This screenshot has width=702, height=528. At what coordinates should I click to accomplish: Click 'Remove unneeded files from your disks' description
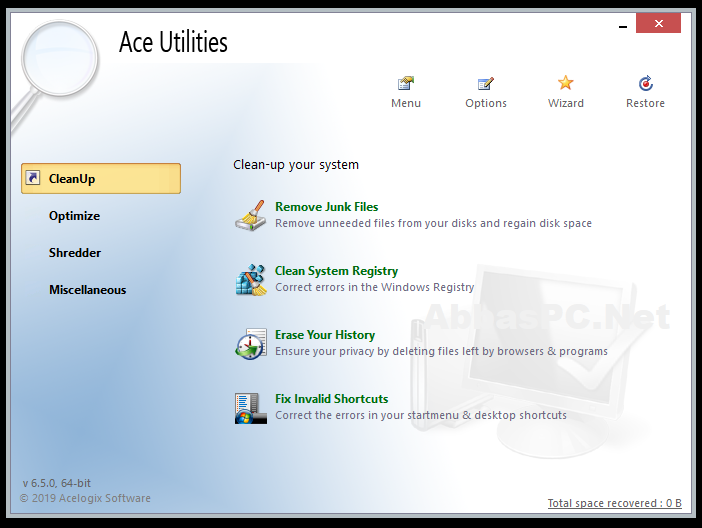pyautogui.click(x=433, y=223)
